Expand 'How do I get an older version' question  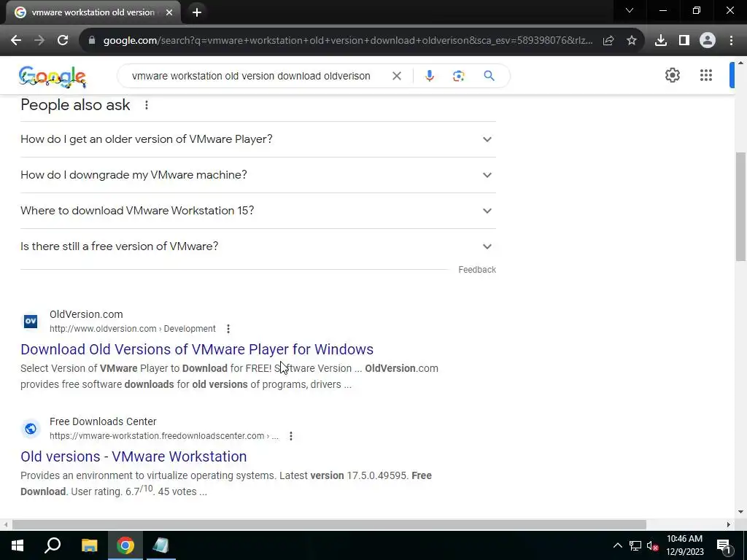click(258, 139)
